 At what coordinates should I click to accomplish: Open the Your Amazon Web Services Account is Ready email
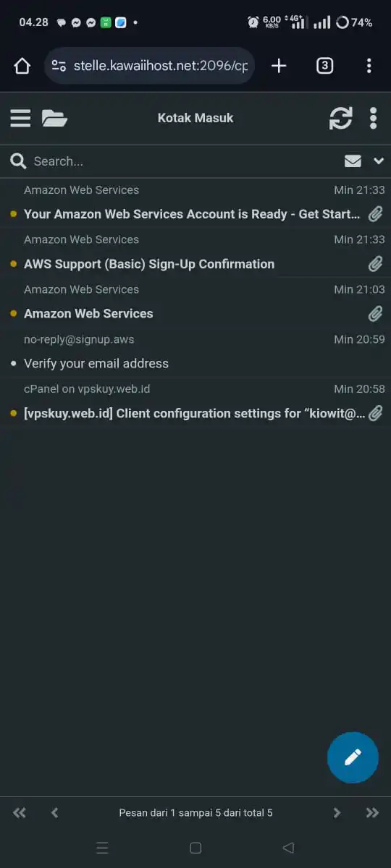click(x=195, y=203)
